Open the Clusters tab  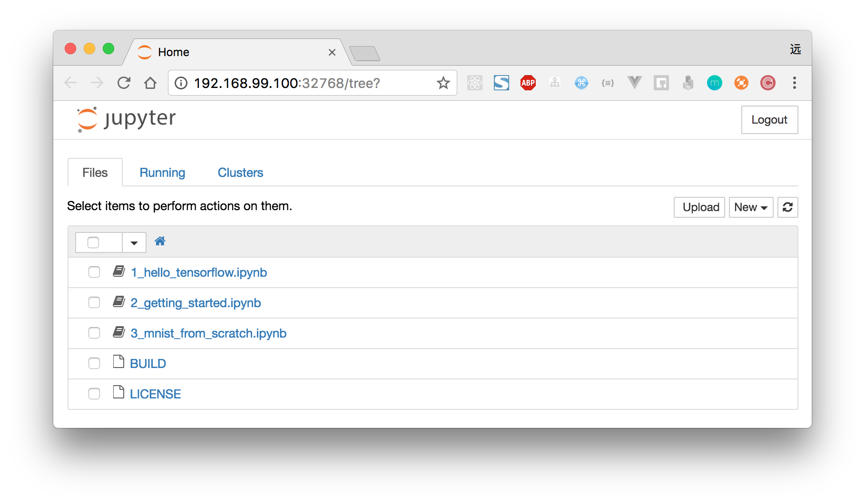[x=240, y=173]
